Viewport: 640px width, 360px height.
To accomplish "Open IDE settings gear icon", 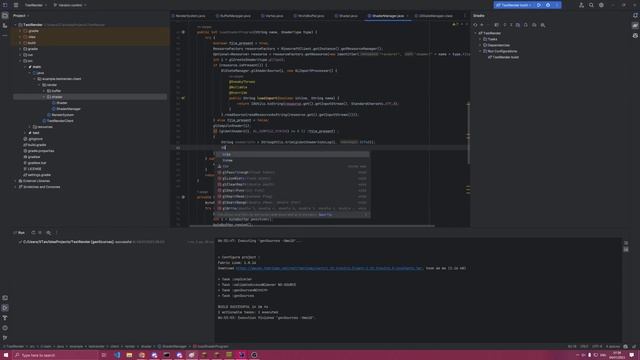I will (601, 5).
